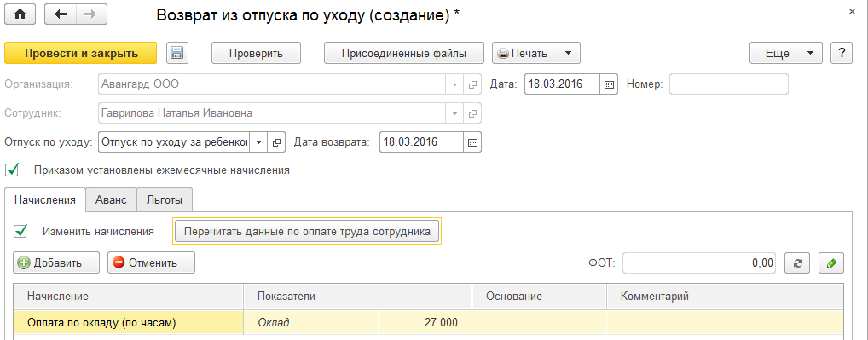Toggle the Изменить начисления checkbox
This screenshot has height=340, width=868.
coord(20,231)
